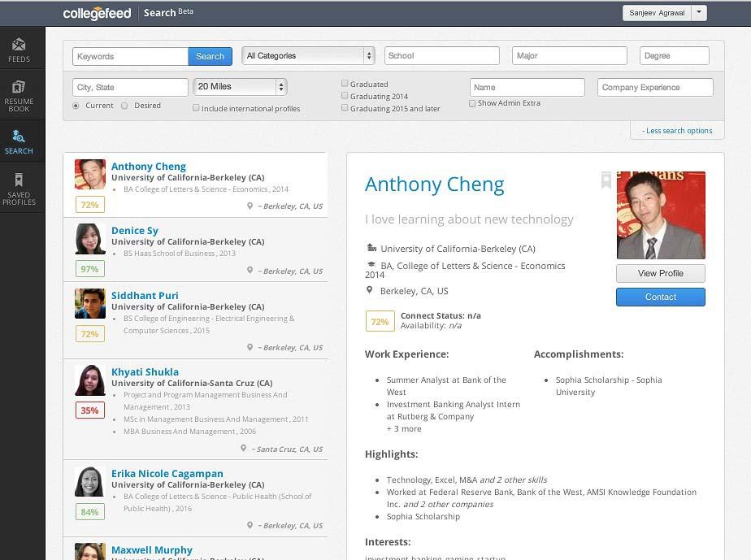Select the Current location radio button
This screenshot has width=751, height=560.
pos(76,106)
